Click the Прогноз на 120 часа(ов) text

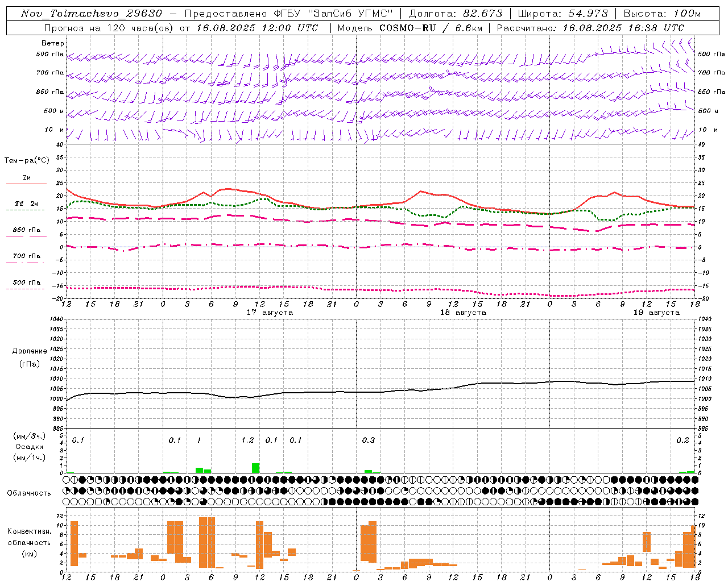[x=109, y=28]
